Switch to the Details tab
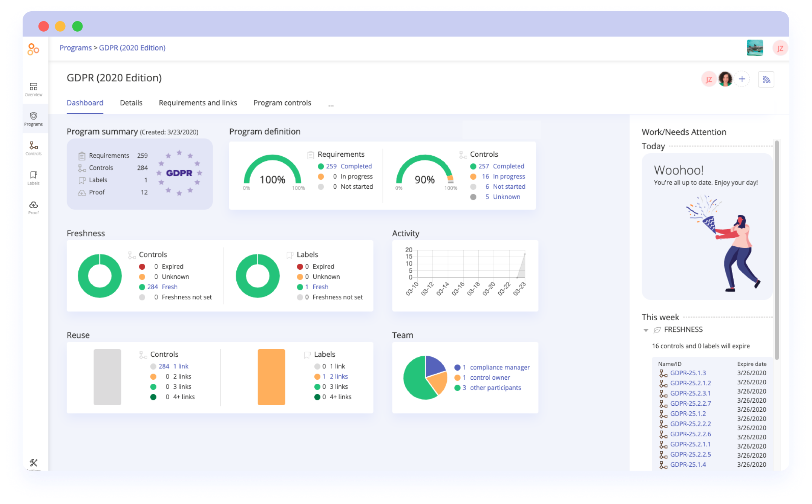Image resolution: width=812 pixels, height=504 pixels. (x=131, y=103)
